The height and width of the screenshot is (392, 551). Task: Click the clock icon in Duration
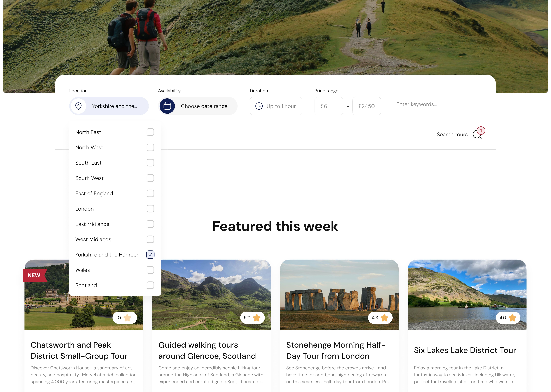[x=259, y=106]
